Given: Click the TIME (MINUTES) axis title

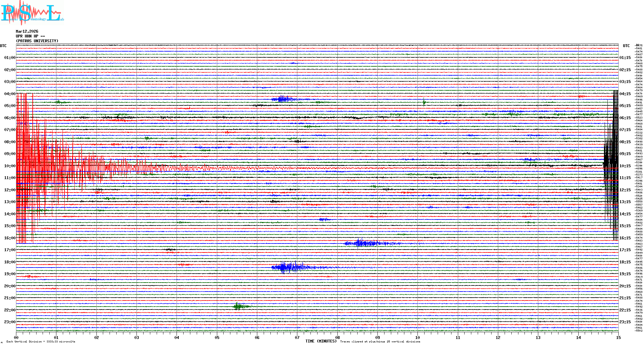Looking at the screenshot, I should tap(321, 341).
